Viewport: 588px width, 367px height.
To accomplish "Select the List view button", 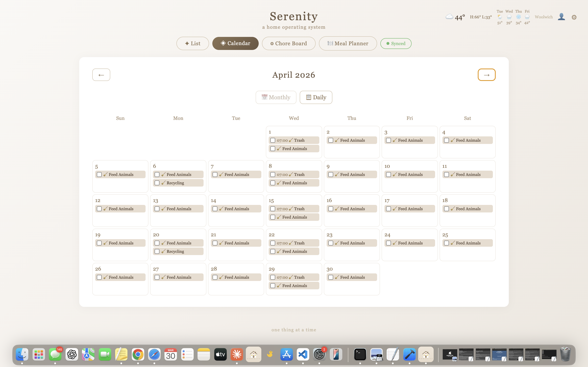I will (193, 43).
